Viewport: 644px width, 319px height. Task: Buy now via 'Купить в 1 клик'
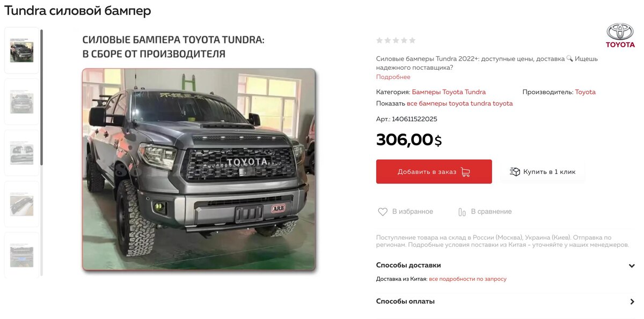543,172
